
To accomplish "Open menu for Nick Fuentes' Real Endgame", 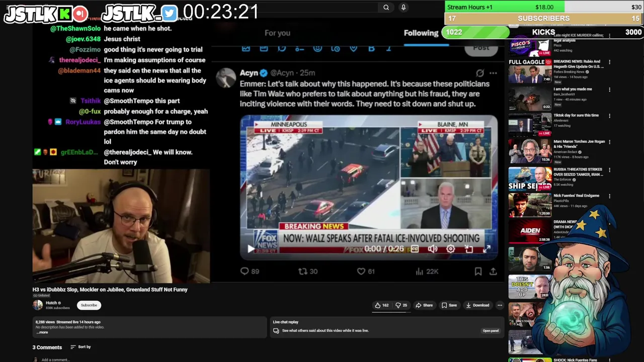I will tap(609, 196).
